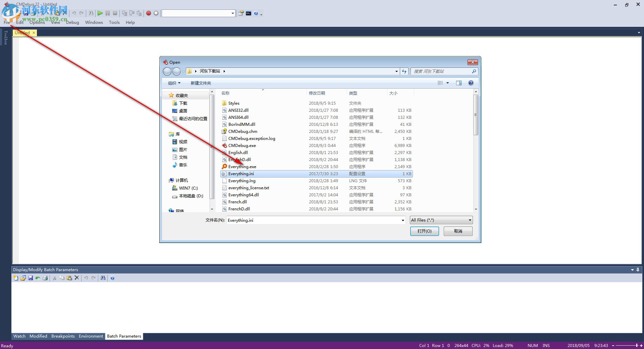Switch to the Breakpoints tab

tap(63, 336)
